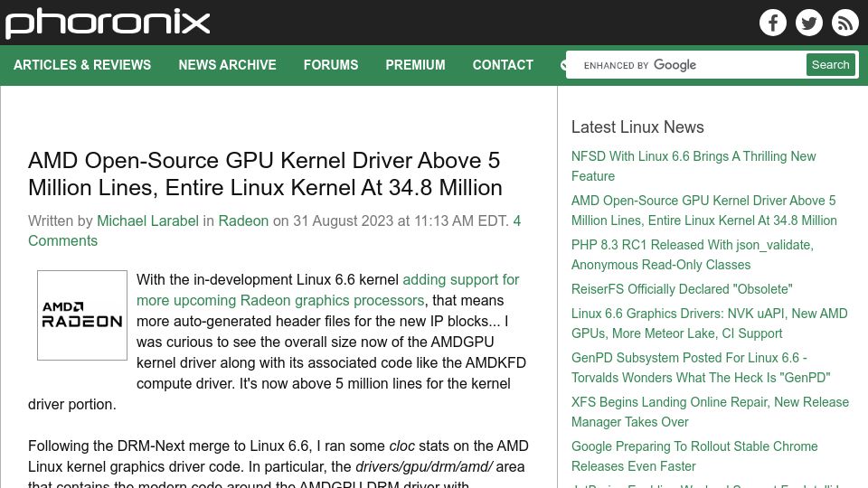Open author Michael Larabel's link
Image resolution: width=868 pixels, height=488 pixels.
(x=147, y=221)
